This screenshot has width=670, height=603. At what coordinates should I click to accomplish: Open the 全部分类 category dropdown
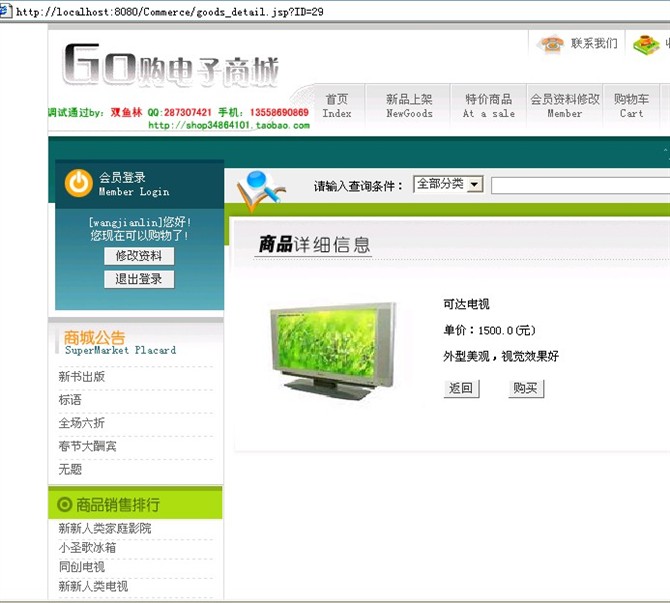tap(448, 184)
